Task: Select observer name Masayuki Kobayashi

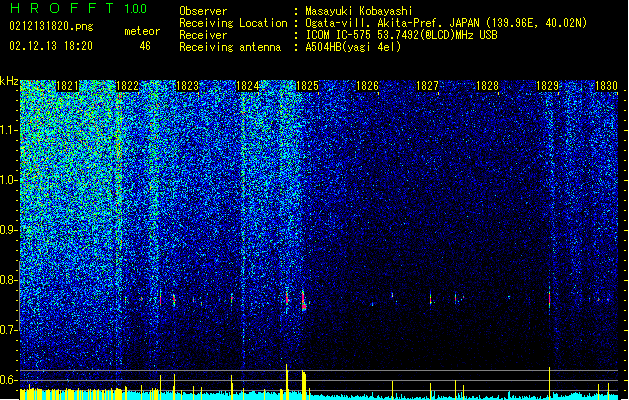Action: (x=359, y=11)
